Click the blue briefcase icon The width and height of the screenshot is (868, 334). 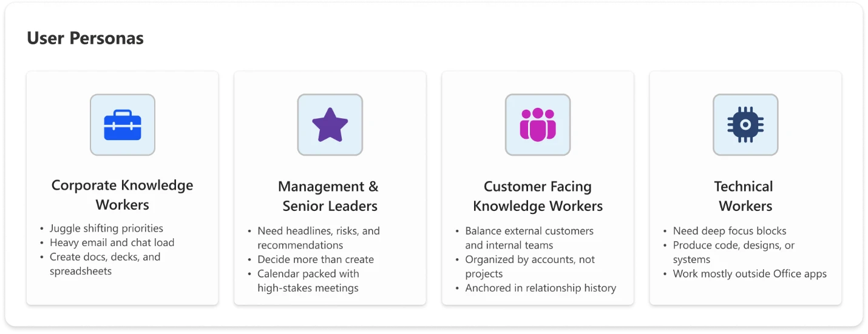pos(123,125)
